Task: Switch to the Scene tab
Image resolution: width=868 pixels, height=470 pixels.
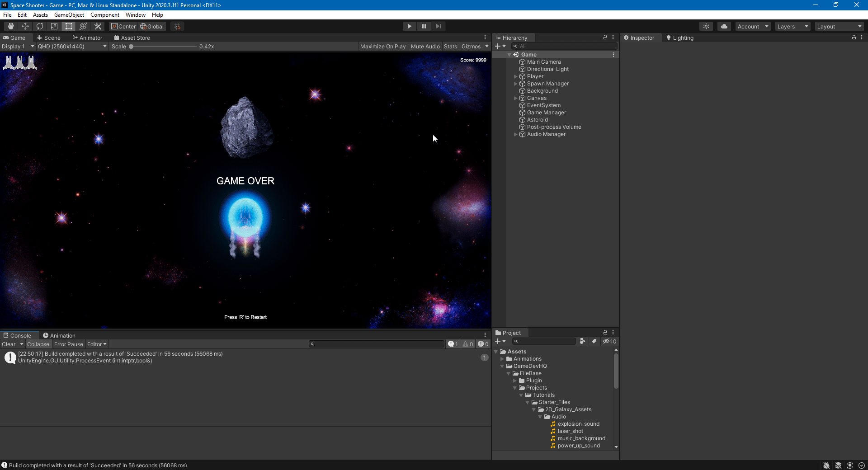Action: point(49,38)
